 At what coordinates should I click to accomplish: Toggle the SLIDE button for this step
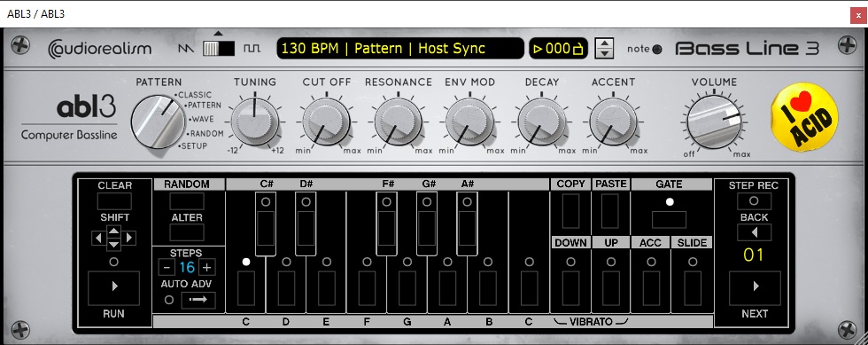tap(692, 288)
